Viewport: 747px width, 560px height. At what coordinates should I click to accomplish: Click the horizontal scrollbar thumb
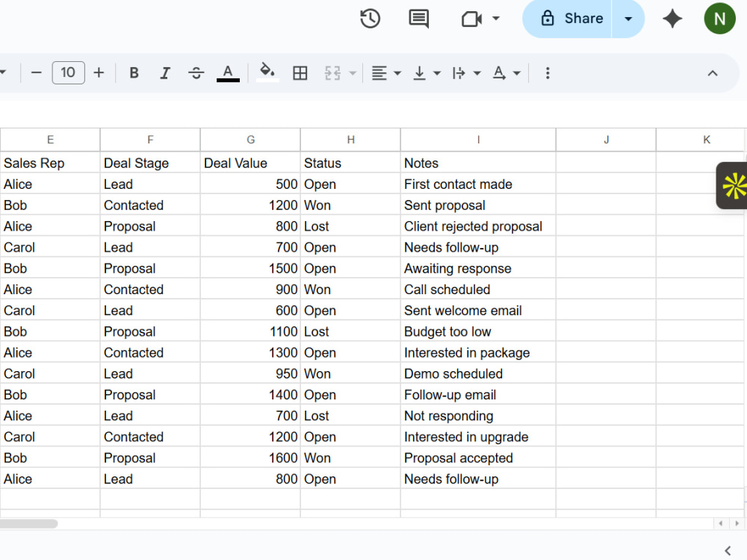[x=28, y=523]
